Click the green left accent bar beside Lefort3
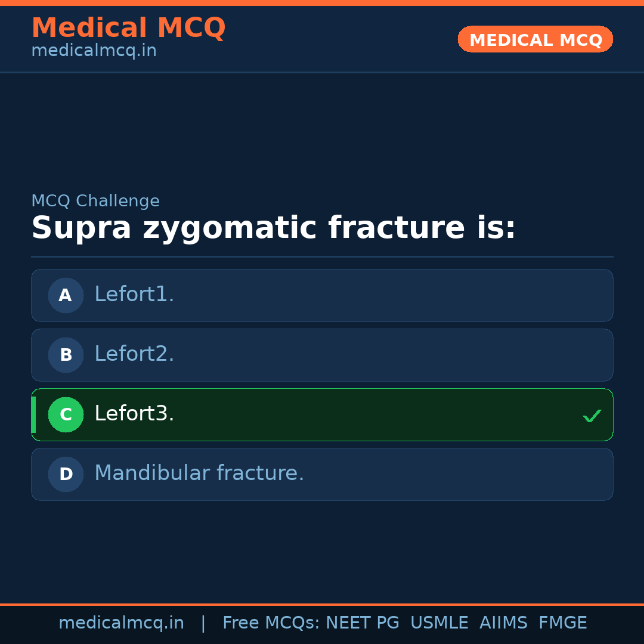This screenshot has height=644, width=644. tap(33, 414)
